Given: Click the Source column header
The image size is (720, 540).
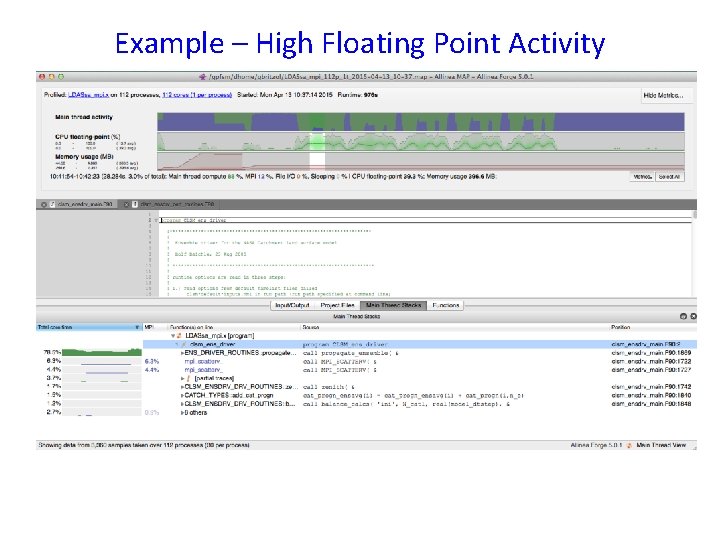Looking at the screenshot, I should [455, 327].
